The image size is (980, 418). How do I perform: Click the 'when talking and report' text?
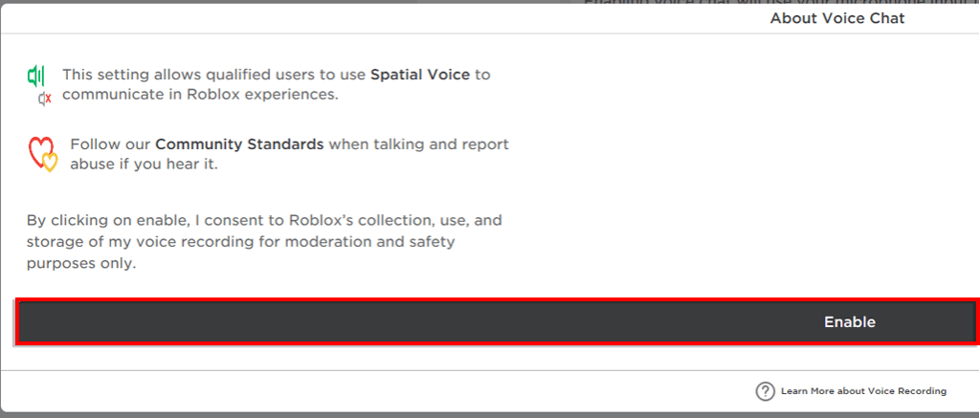(x=419, y=144)
